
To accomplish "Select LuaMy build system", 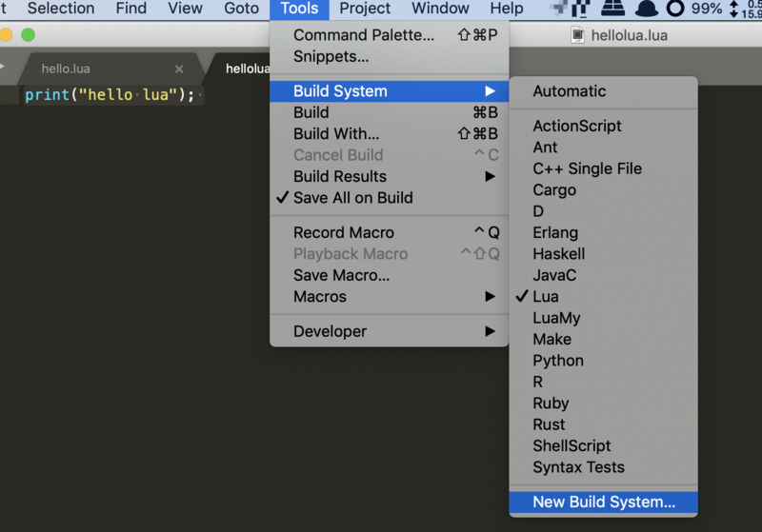I will click(x=603, y=319).
